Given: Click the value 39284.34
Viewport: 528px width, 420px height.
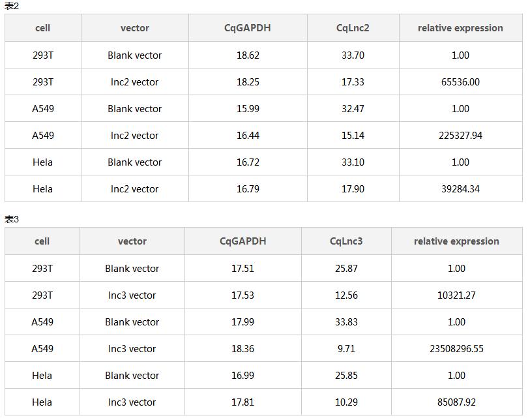Looking at the screenshot, I should tap(460, 189).
